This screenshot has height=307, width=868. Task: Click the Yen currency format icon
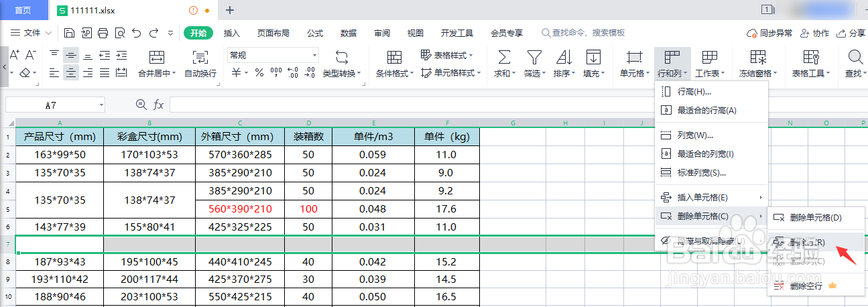(x=236, y=73)
